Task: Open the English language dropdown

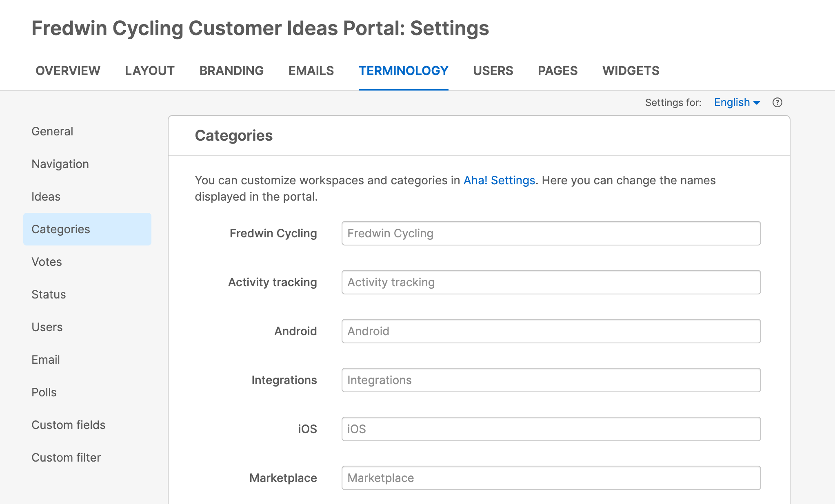Action: pyautogui.click(x=737, y=102)
